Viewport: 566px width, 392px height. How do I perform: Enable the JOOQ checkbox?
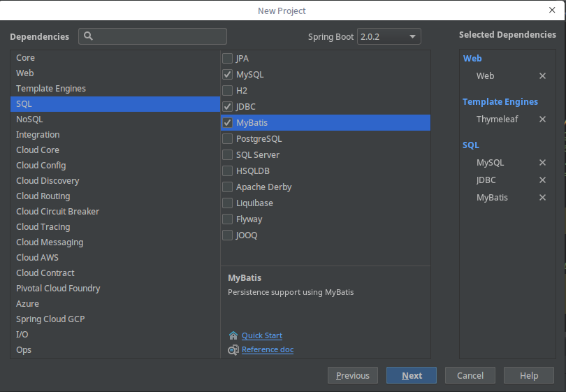(x=227, y=235)
